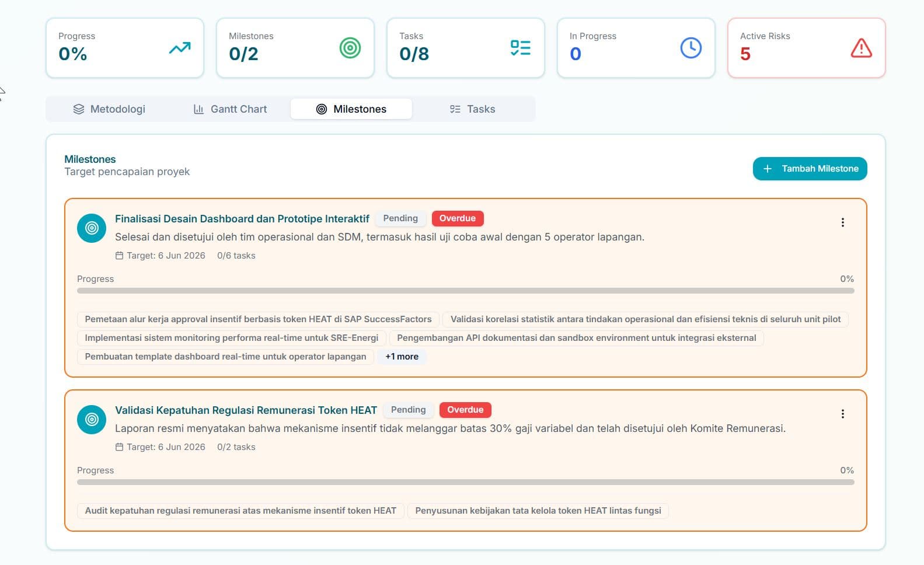Screen dimensions: 924x565
Task: Go to the Tasks tab
Action: click(x=472, y=109)
